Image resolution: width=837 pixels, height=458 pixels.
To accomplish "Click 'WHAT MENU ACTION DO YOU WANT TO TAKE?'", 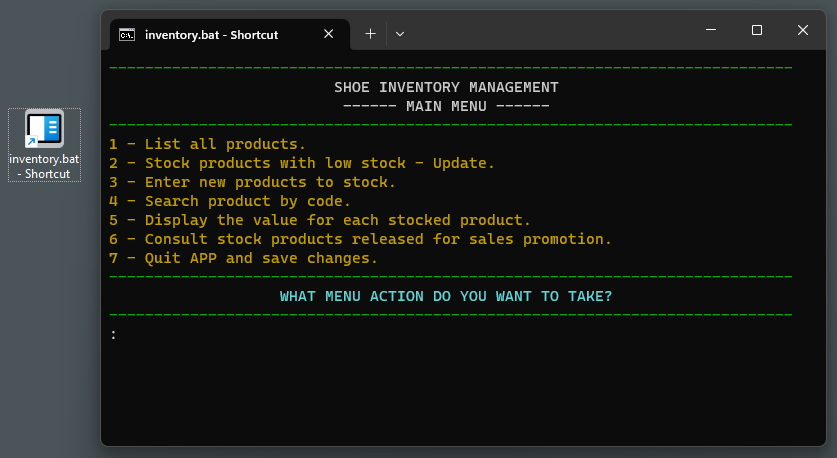I will click(446, 296).
